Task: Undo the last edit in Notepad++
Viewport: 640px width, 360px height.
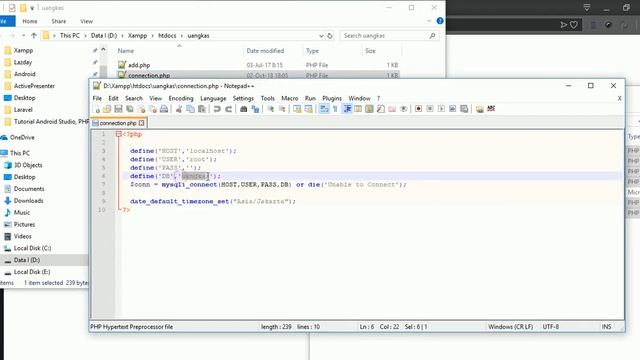Action: coord(217,109)
